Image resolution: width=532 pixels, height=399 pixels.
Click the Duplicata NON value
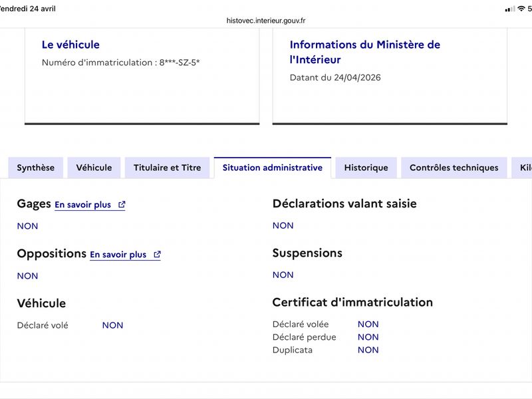(368, 350)
